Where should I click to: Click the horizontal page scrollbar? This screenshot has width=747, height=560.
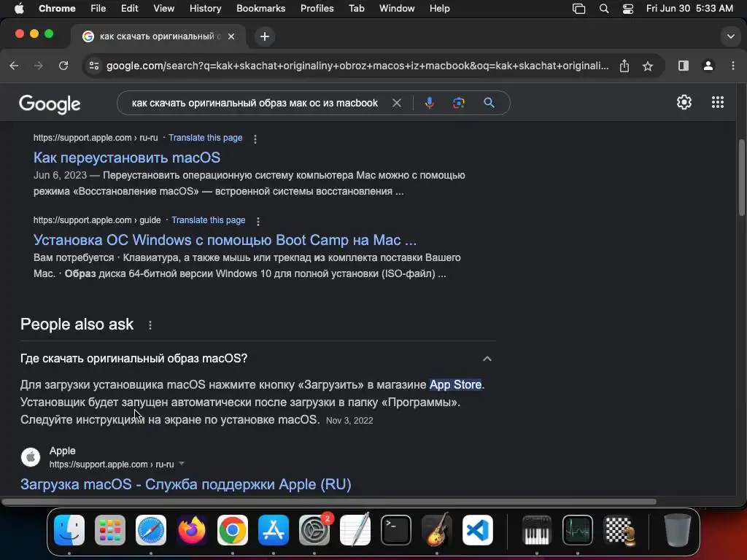[x=329, y=502]
